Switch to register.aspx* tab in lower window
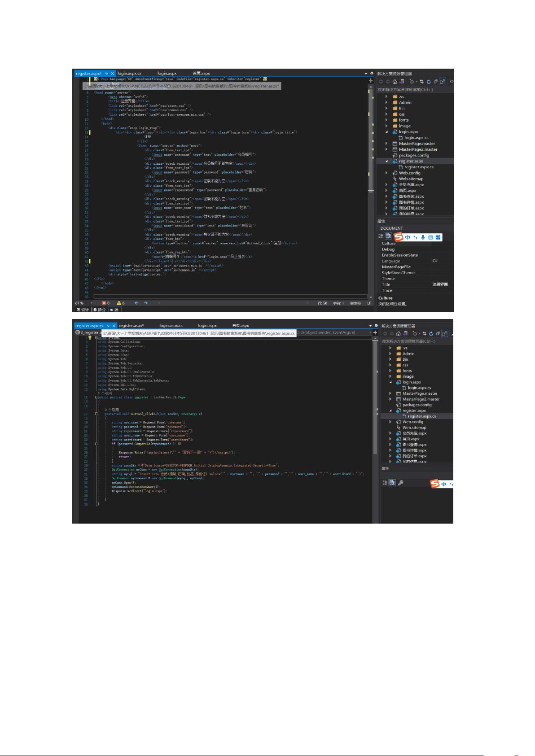The height and width of the screenshot is (756, 535). (131, 325)
